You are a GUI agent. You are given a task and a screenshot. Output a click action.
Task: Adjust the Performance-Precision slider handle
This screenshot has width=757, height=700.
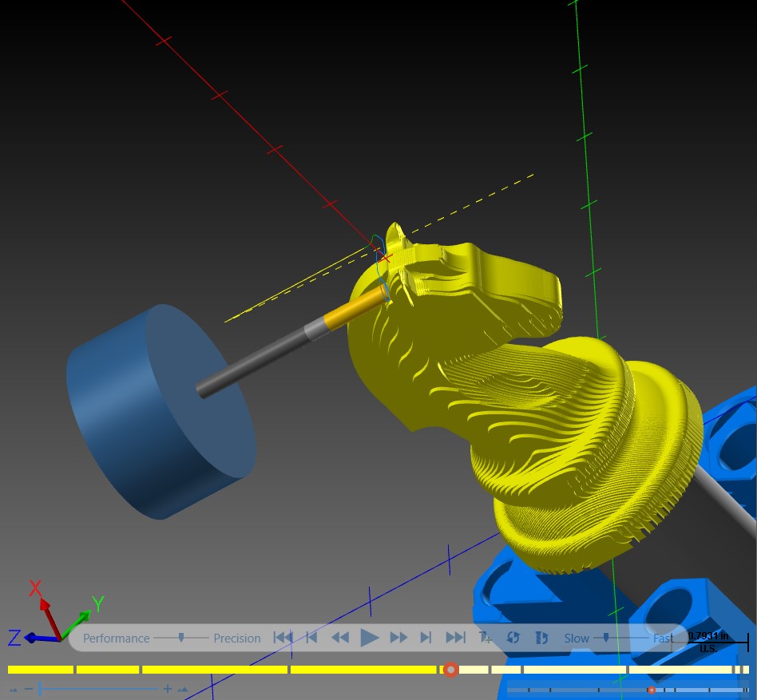coord(181,638)
